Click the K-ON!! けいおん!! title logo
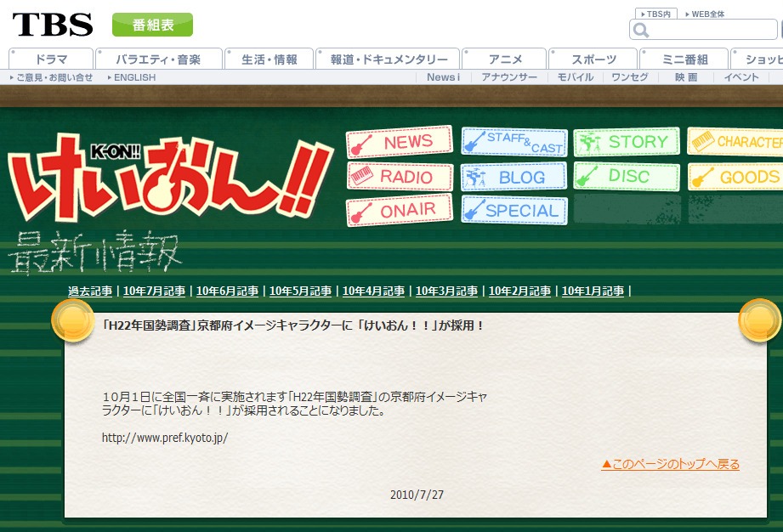This screenshot has height=532, width=783. (x=170, y=177)
